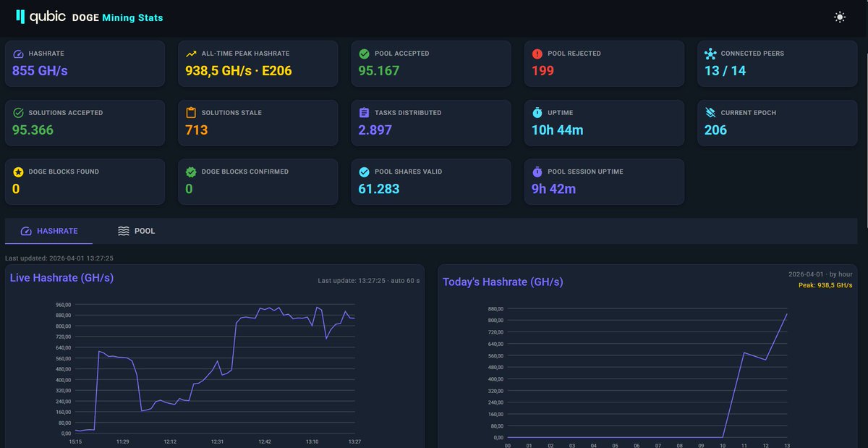Click the Solutions Accepted check icon
The width and height of the screenshot is (868, 448).
19,113
